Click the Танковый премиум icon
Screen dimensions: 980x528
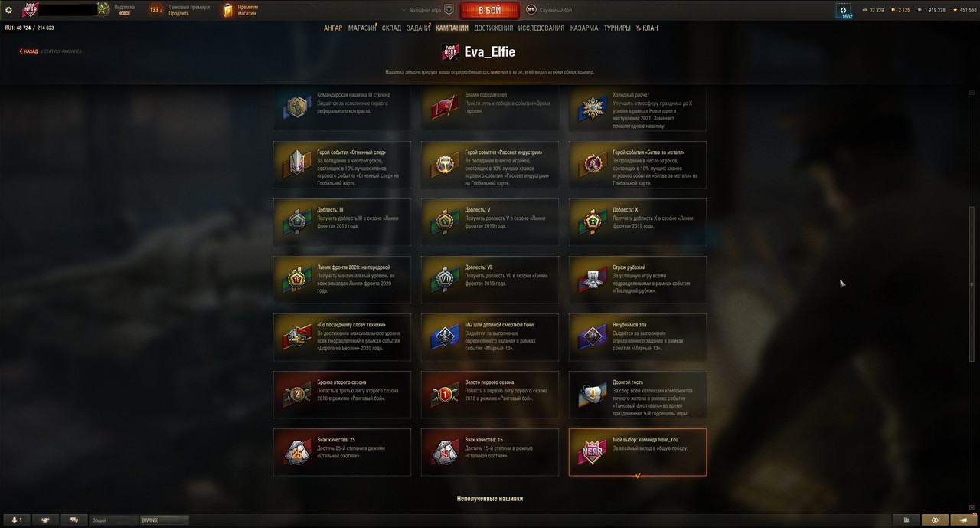coord(155,10)
